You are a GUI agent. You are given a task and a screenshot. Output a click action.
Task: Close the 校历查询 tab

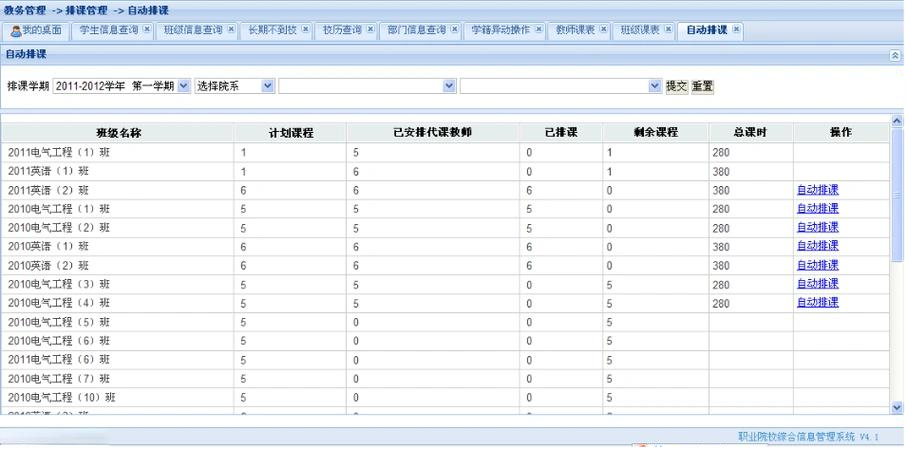pyautogui.click(x=370, y=29)
